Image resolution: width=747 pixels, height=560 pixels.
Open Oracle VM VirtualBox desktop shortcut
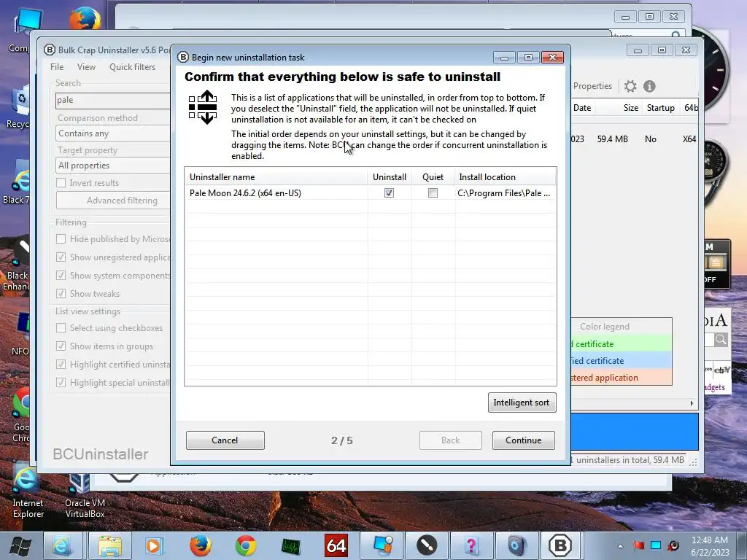85,496
